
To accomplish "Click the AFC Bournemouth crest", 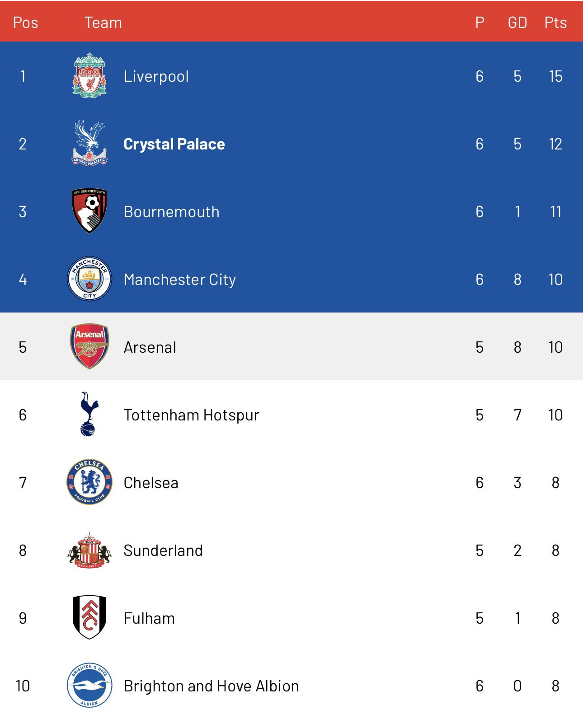I will tap(89, 211).
